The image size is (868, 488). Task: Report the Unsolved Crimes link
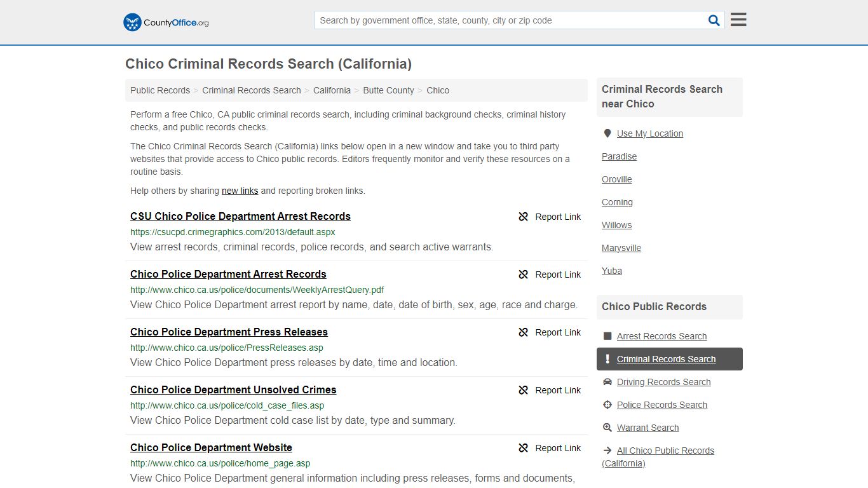550,390
